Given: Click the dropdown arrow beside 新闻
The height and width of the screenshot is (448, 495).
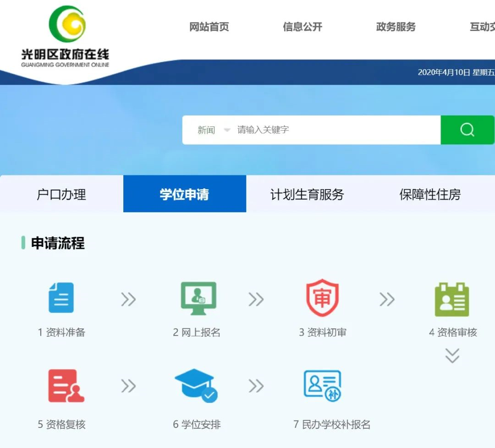Looking at the screenshot, I should pyautogui.click(x=227, y=130).
